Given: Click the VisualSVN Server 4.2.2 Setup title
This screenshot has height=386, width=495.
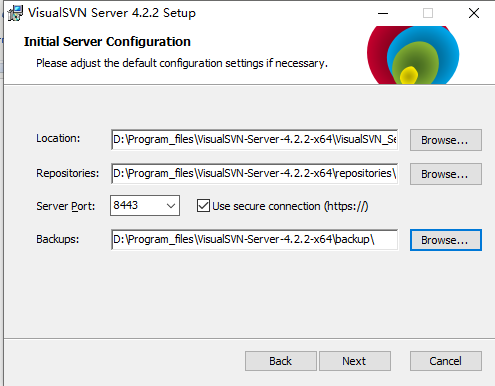Looking at the screenshot, I should 112,13.
